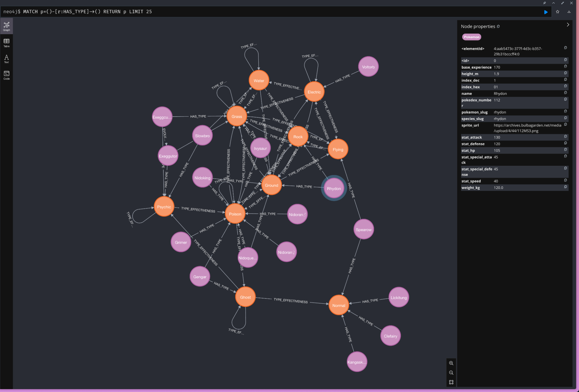Click the Pokemon label badge
579x392 pixels.
[471, 37]
